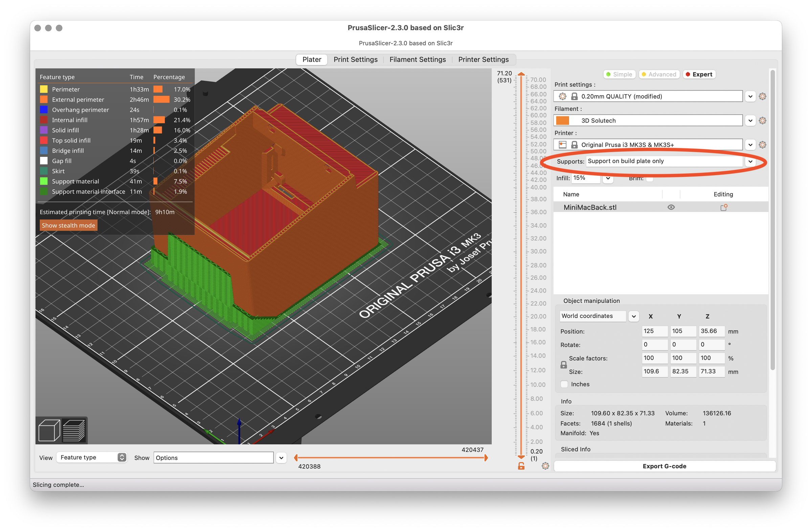
Task: Open print settings gear icon
Action: pos(762,96)
